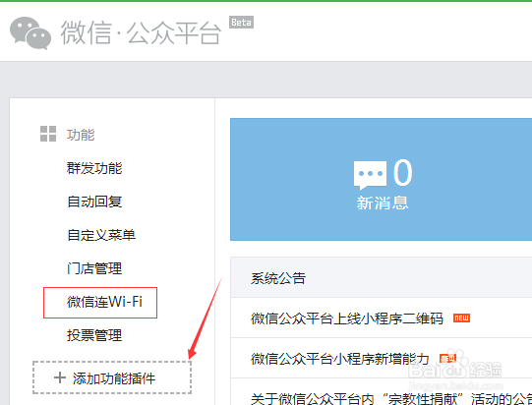Viewport: 532px width, 405px height.
Task: Click the Beta badge
Action: (x=241, y=23)
